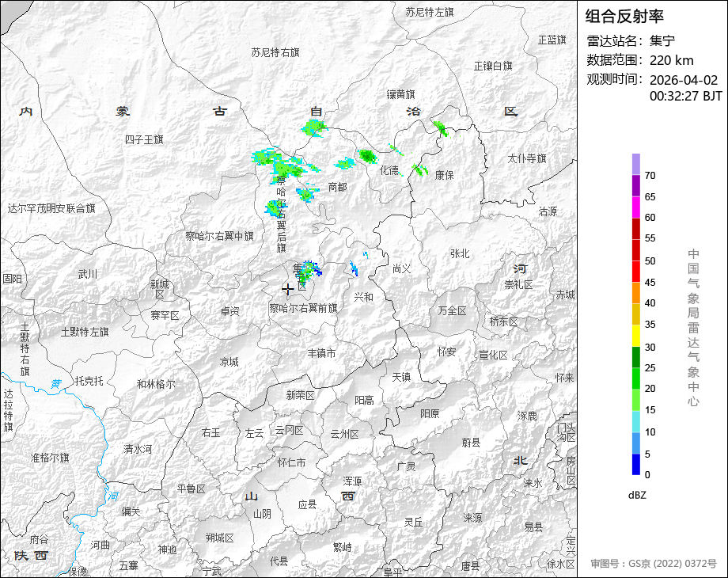Click the map label 卓资
The height and width of the screenshot is (578, 728).
coord(229,311)
